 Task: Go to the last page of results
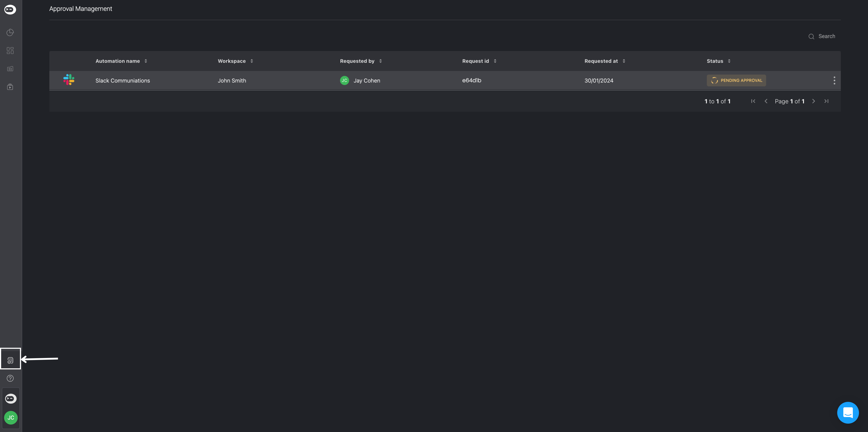[x=826, y=101]
